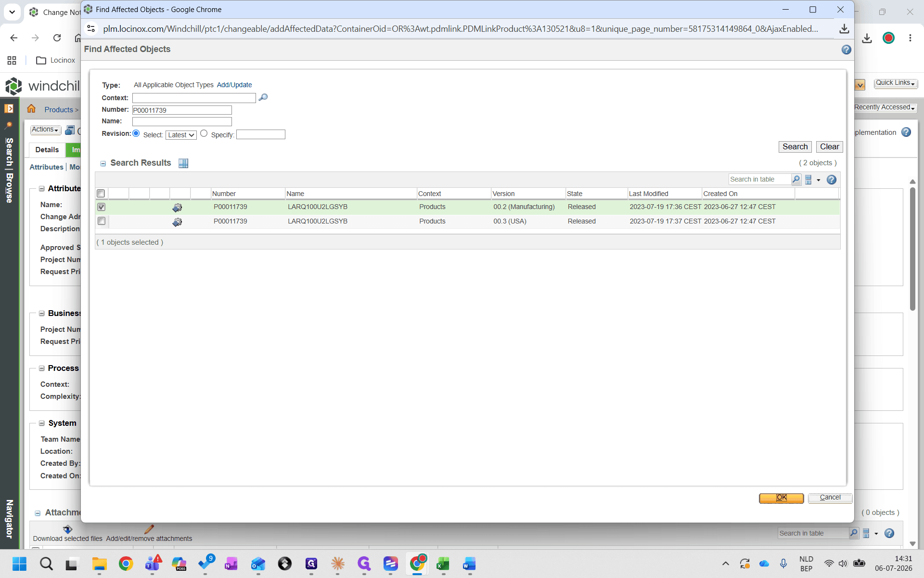Click the Cancel button

point(830,498)
